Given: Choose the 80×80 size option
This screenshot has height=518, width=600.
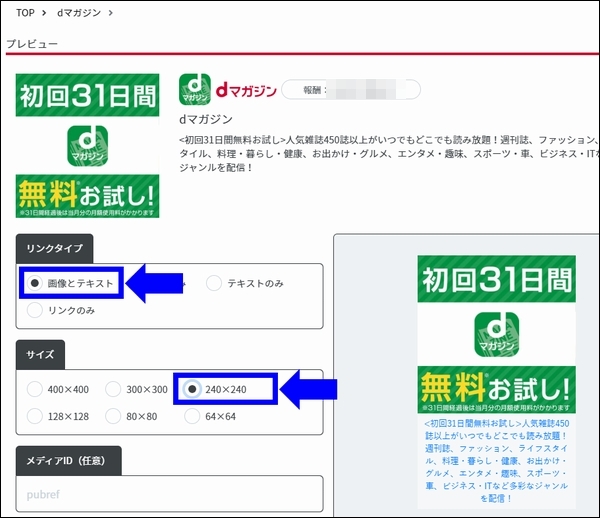Looking at the screenshot, I should (113, 416).
